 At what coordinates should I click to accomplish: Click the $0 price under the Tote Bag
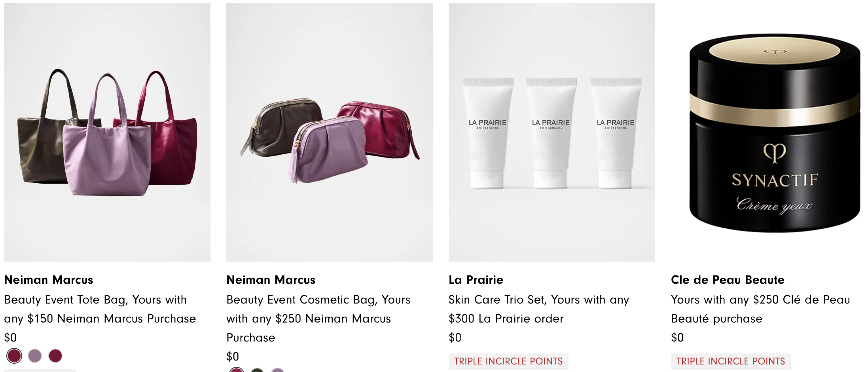[10, 338]
